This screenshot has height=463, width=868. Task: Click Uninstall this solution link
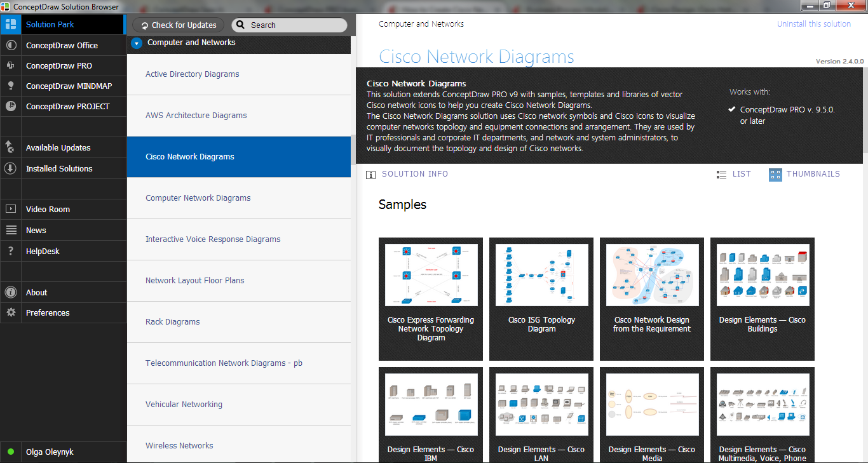pos(813,24)
